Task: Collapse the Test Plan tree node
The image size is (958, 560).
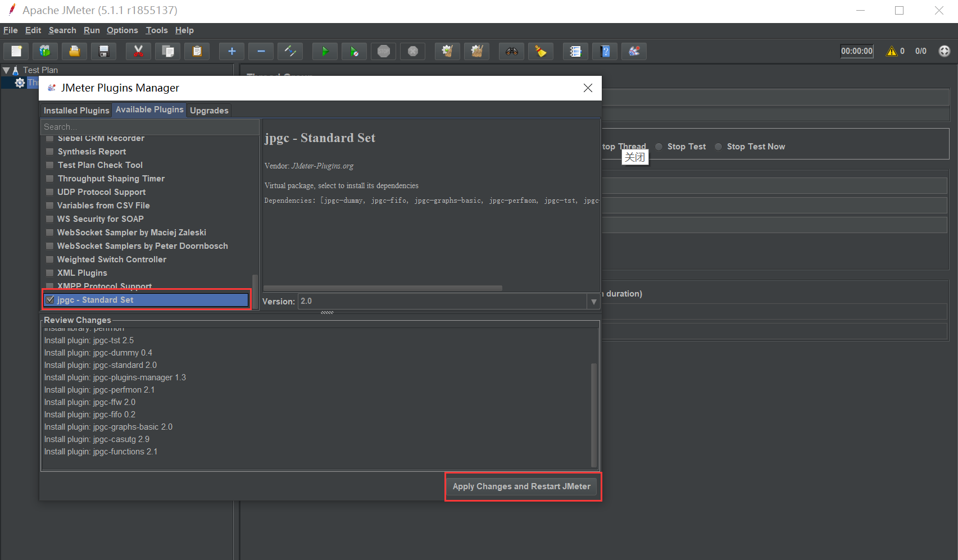Action: (6, 70)
